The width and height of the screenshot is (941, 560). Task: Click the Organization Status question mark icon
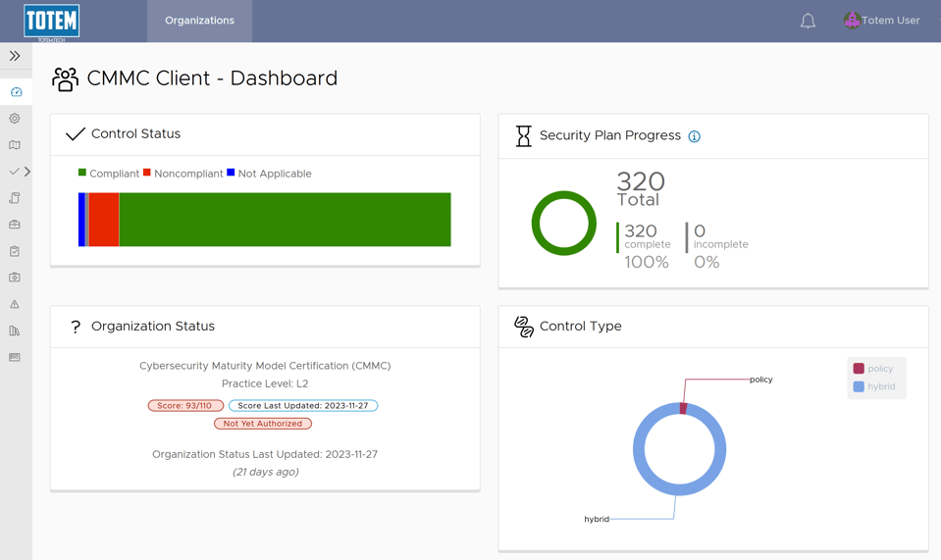point(76,327)
